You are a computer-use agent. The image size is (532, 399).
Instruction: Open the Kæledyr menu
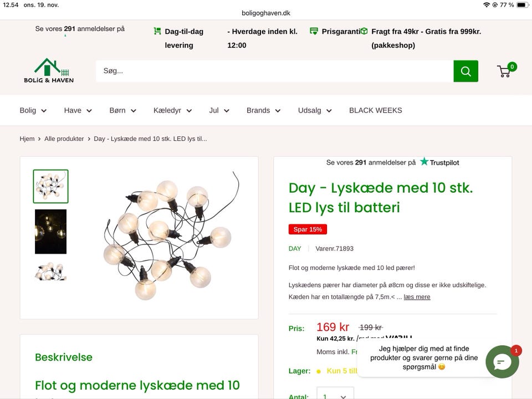pos(172,110)
